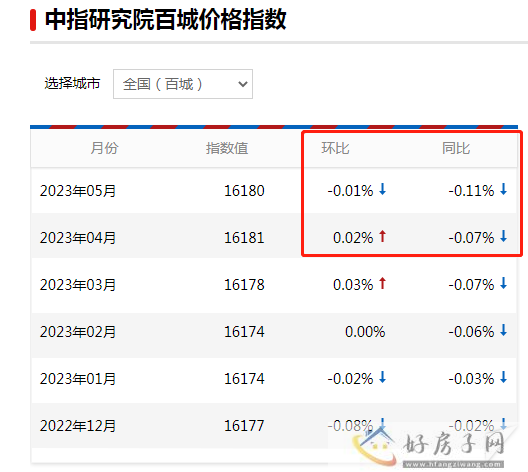Click index value 16174 in 2023年02月 row
Viewport: 528px width, 472px height.
244,332
